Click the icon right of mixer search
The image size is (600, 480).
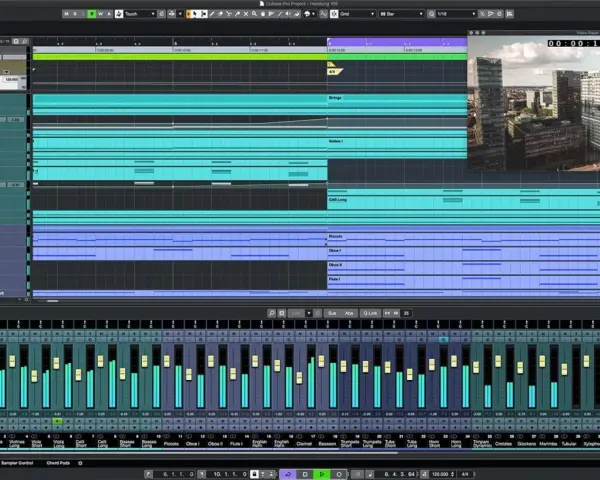point(282,313)
